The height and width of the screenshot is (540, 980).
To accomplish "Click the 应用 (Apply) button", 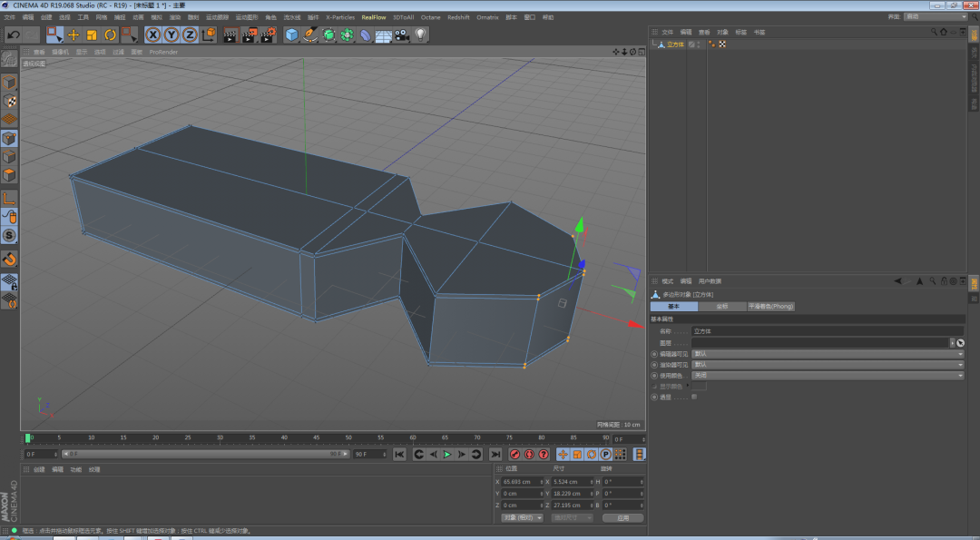I will 622,517.
